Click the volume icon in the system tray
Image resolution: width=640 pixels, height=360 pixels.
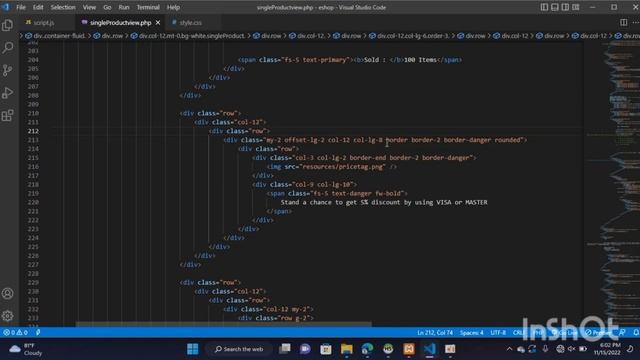(571, 349)
